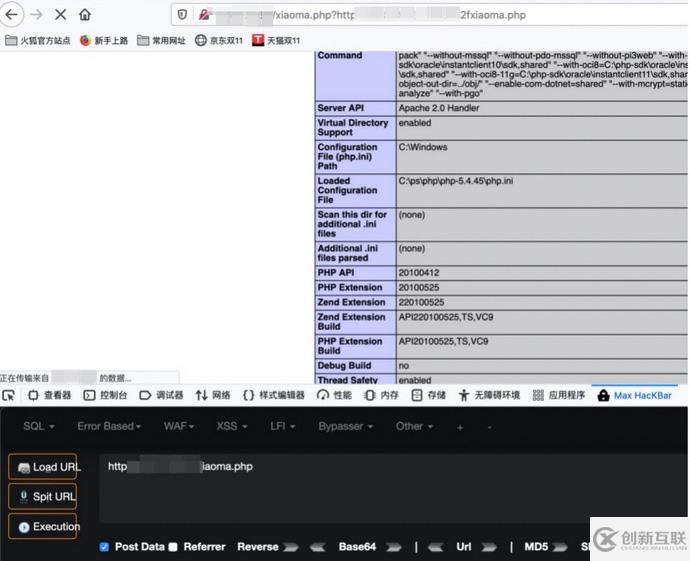Expand the Error Based dropdown
Viewport: 690px width, 561px height.
click(109, 426)
